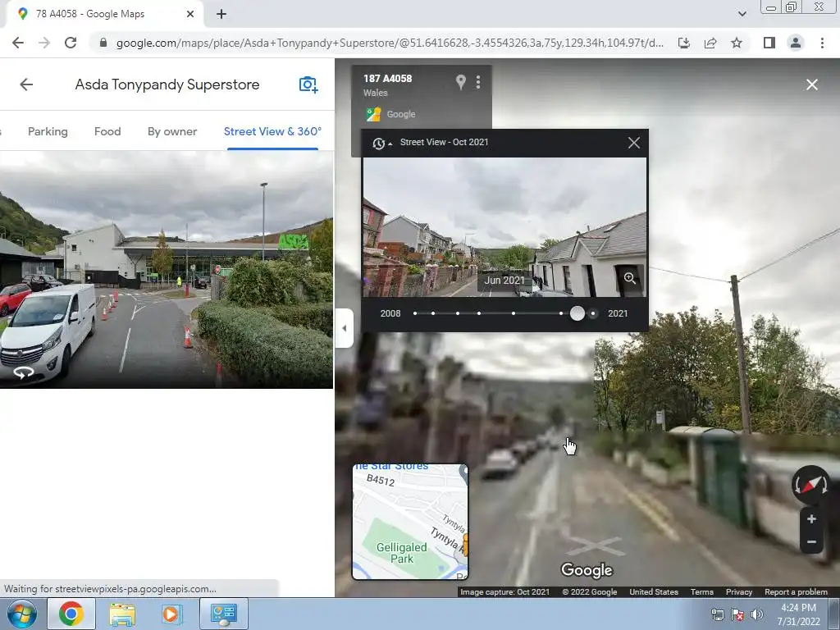
Task: Click the compass to reset heading
Action: 811,485
